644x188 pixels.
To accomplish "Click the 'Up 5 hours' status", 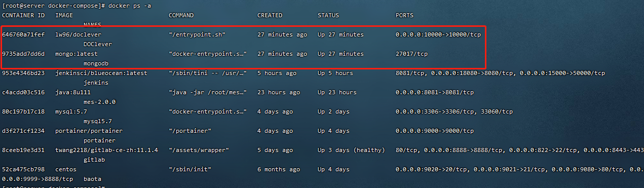I will click(x=335, y=73).
